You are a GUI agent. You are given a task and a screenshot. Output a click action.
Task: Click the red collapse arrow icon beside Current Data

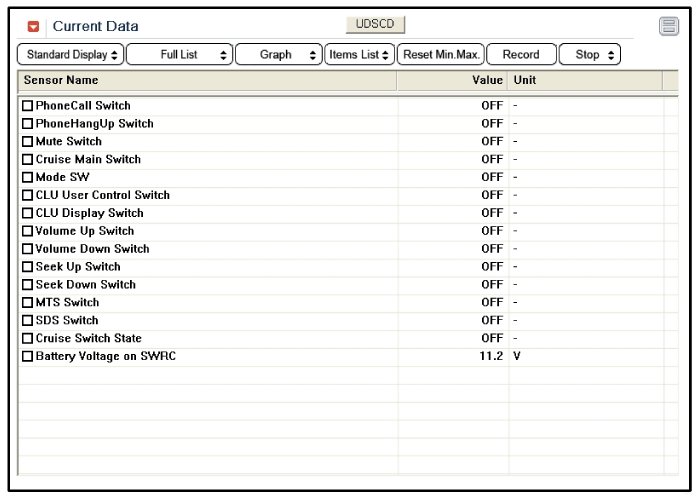point(34,27)
